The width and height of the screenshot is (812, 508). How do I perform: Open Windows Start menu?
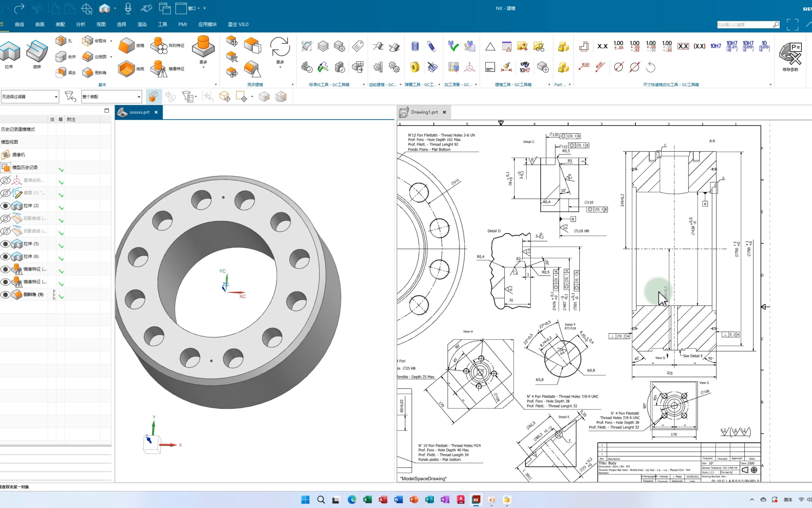click(x=305, y=500)
